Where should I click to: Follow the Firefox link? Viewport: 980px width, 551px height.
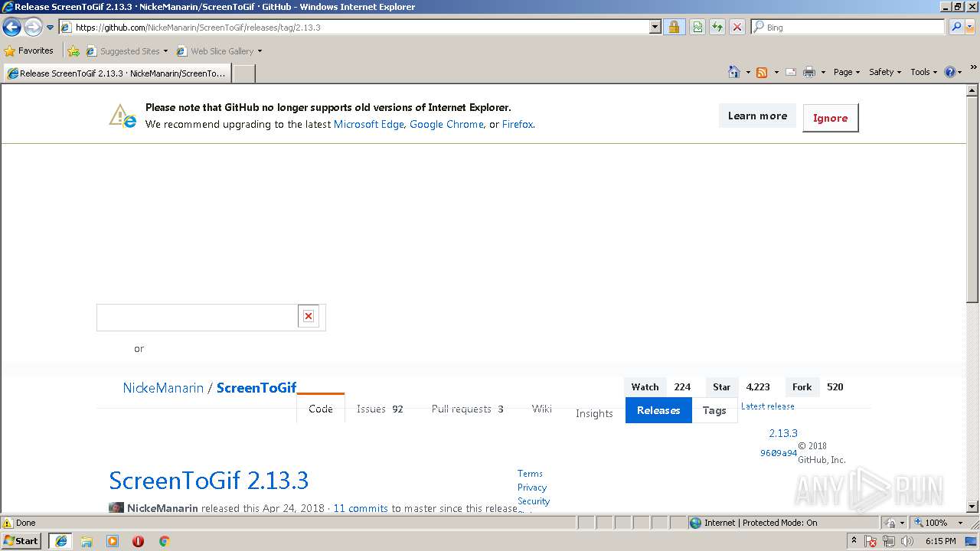click(x=518, y=124)
